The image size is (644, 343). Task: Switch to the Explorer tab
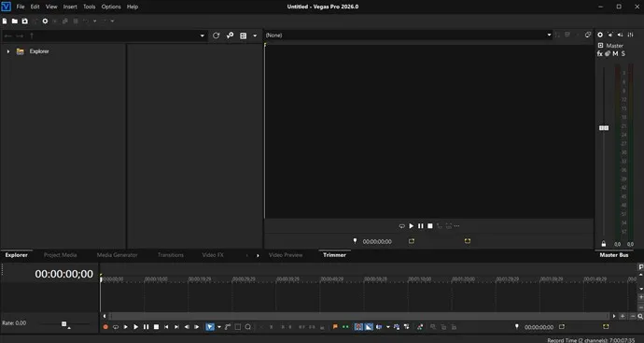[x=17, y=255]
